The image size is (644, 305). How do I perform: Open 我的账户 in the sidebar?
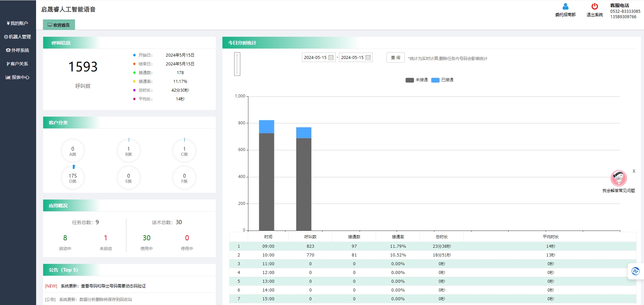pos(18,23)
